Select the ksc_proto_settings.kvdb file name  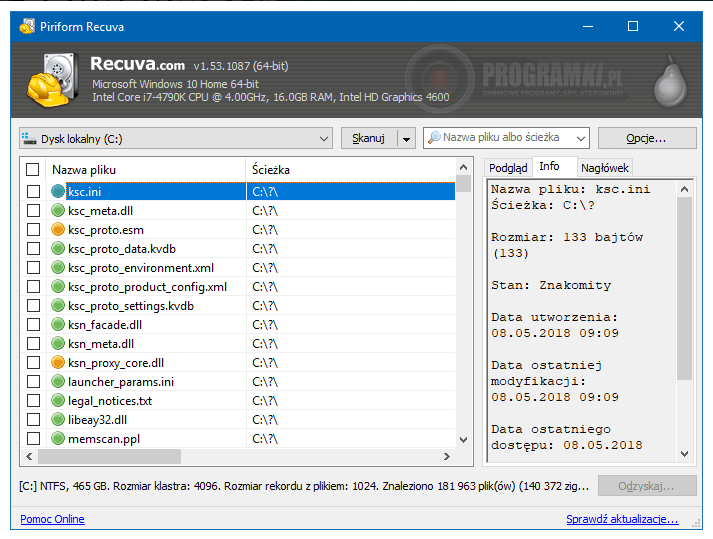(x=131, y=306)
